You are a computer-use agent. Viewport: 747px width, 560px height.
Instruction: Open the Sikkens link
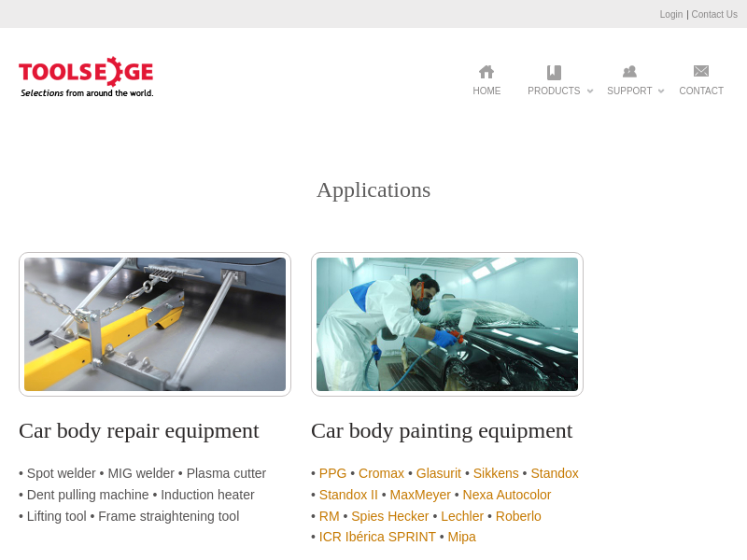point(496,473)
